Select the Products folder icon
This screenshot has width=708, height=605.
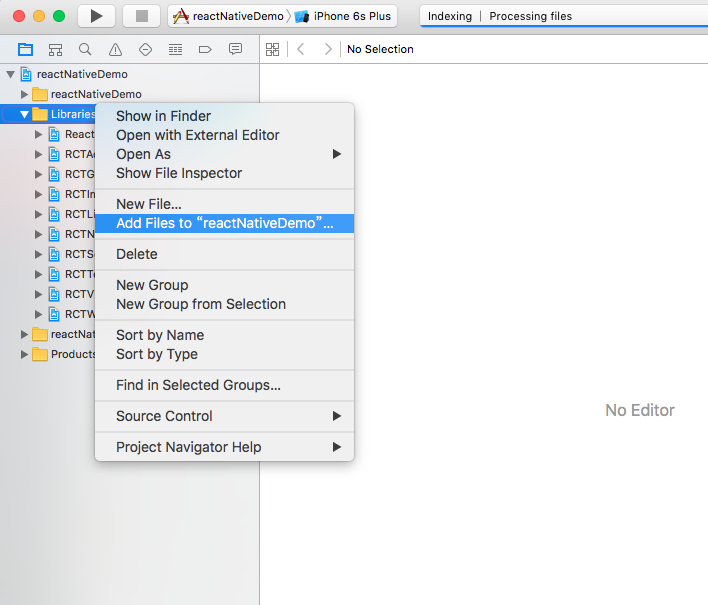tap(40, 354)
